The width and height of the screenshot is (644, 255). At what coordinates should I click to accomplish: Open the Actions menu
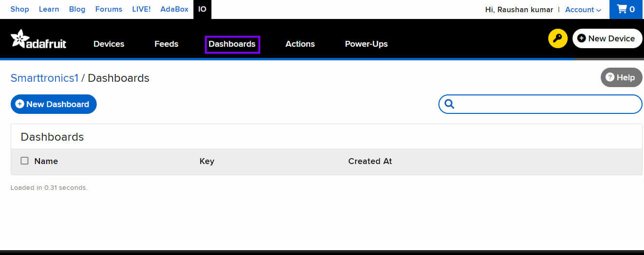(300, 44)
